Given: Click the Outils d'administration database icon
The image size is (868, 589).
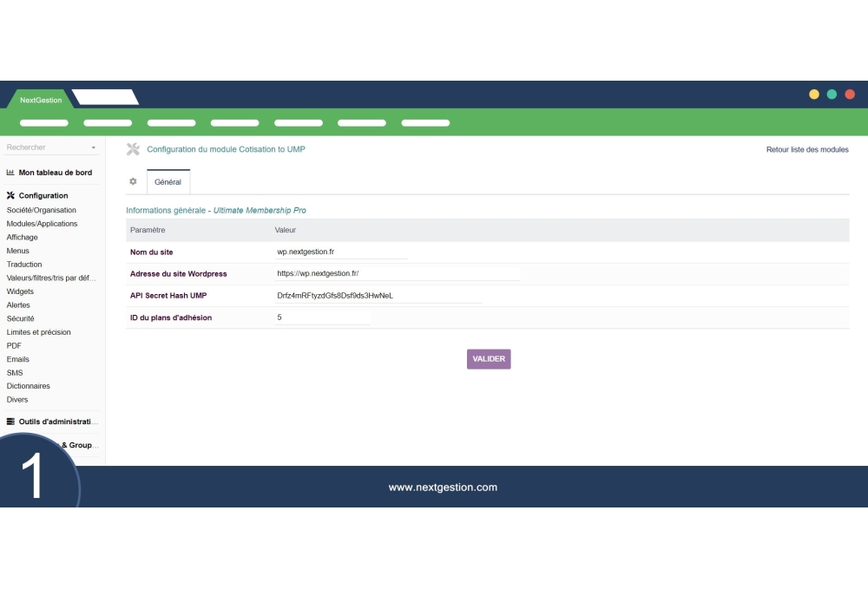Looking at the screenshot, I should [10, 421].
